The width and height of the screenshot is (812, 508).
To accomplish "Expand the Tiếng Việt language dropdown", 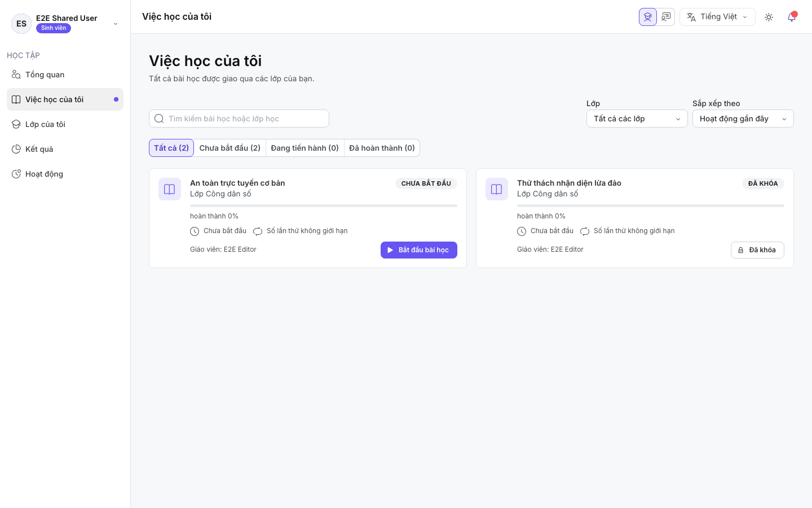I will click(717, 17).
